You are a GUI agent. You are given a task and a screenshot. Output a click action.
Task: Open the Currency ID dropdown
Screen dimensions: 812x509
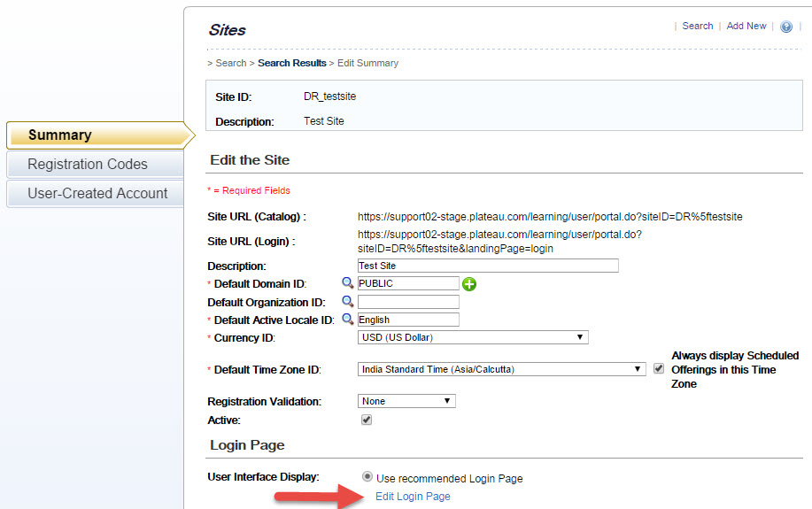(x=473, y=337)
